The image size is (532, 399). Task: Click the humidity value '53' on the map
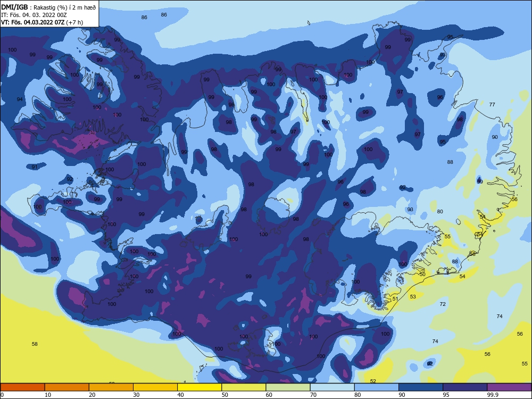pos(413,296)
